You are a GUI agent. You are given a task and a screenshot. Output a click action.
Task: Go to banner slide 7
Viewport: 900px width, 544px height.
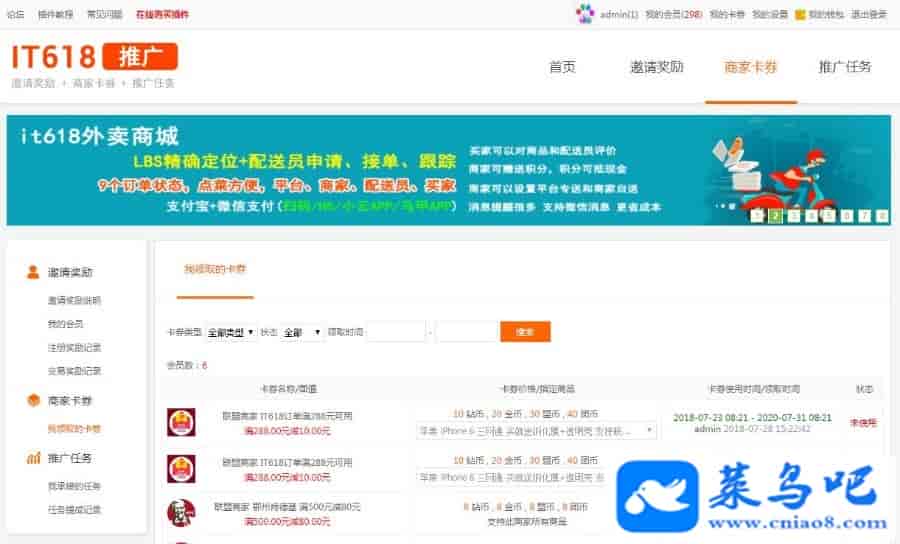tap(864, 216)
